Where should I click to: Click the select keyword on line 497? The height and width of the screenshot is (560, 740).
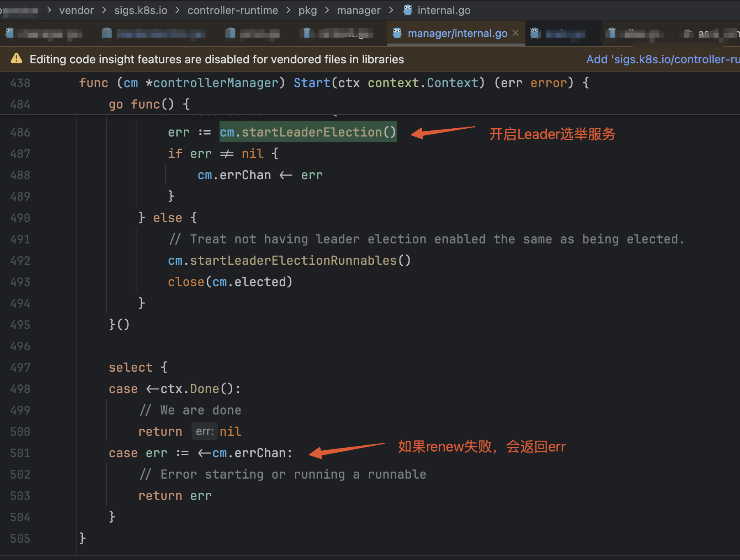point(131,368)
